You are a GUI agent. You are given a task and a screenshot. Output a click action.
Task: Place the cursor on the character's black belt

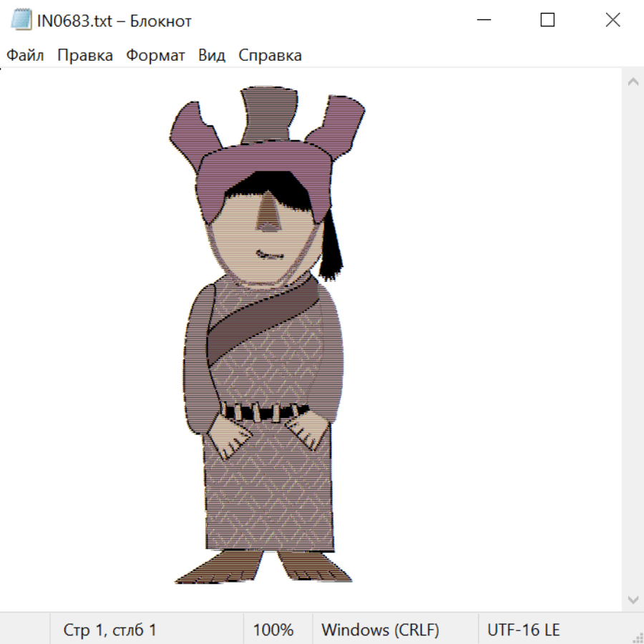[x=265, y=413]
